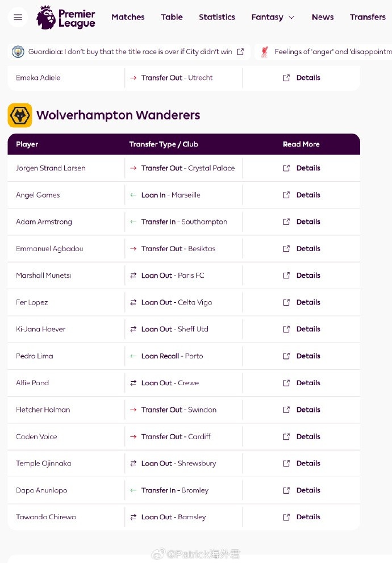Open the Matches nav item

pos(128,17)
